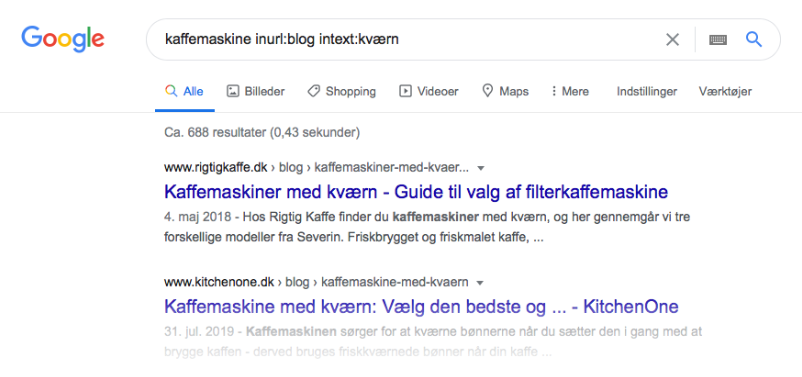The height and width of the screenshot is (377, 802).
Task: Open Værktøjer options
Action: (x=725, y=92)
